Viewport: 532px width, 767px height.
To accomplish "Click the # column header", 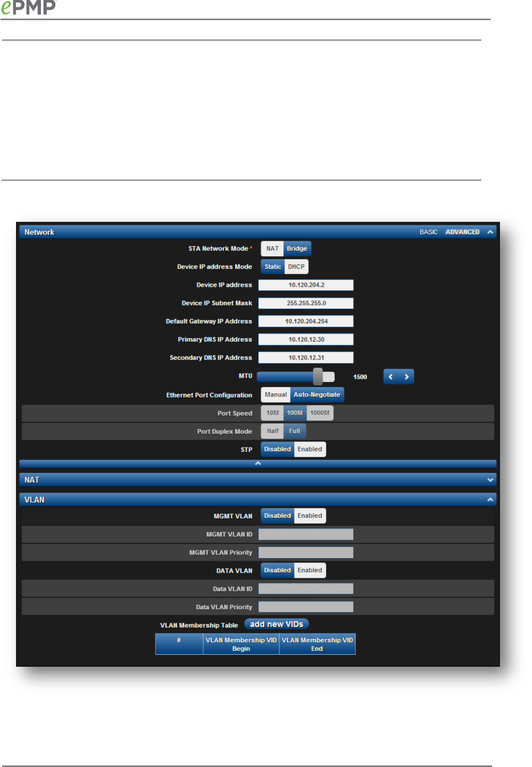I will (x=179, y=644).
